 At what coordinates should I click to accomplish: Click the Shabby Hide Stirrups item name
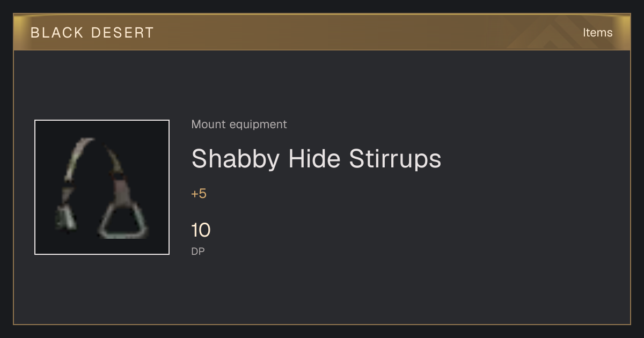click(x=316, y=159)
